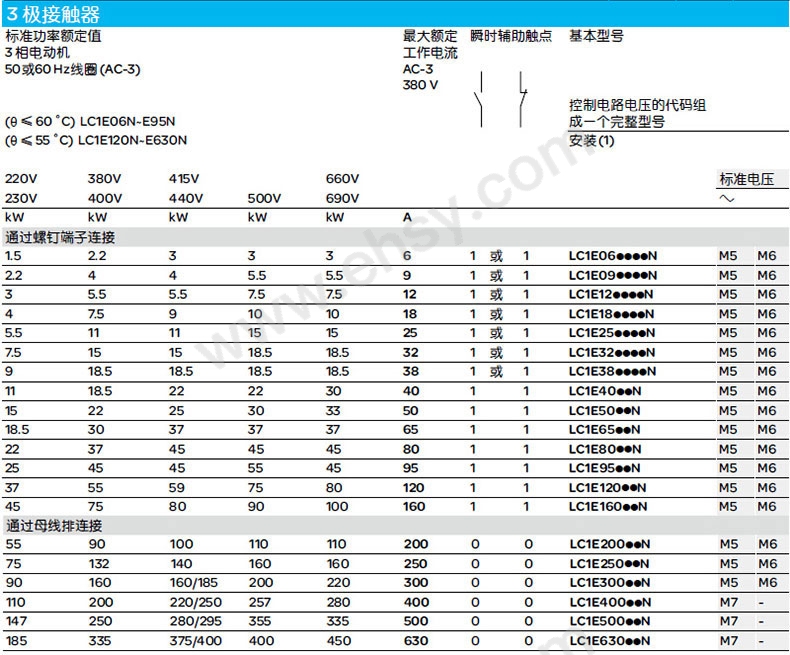Click the '220/250' power value

[195, 602]
